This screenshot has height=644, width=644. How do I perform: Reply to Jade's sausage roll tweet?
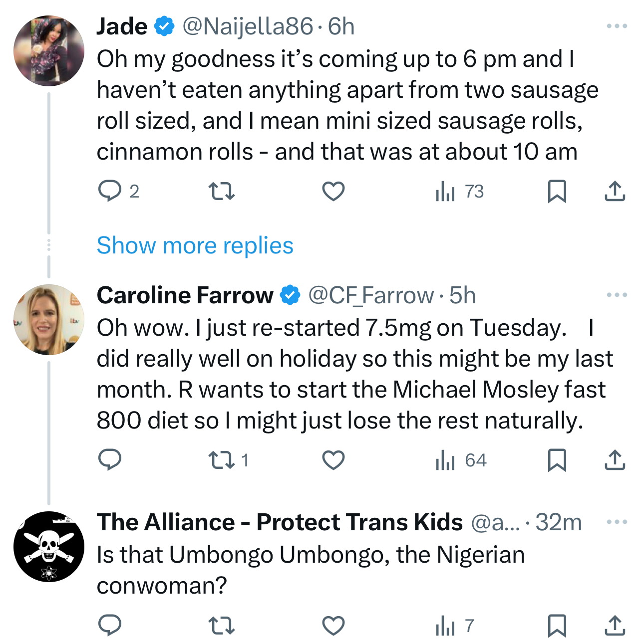(x=110, y=192)
